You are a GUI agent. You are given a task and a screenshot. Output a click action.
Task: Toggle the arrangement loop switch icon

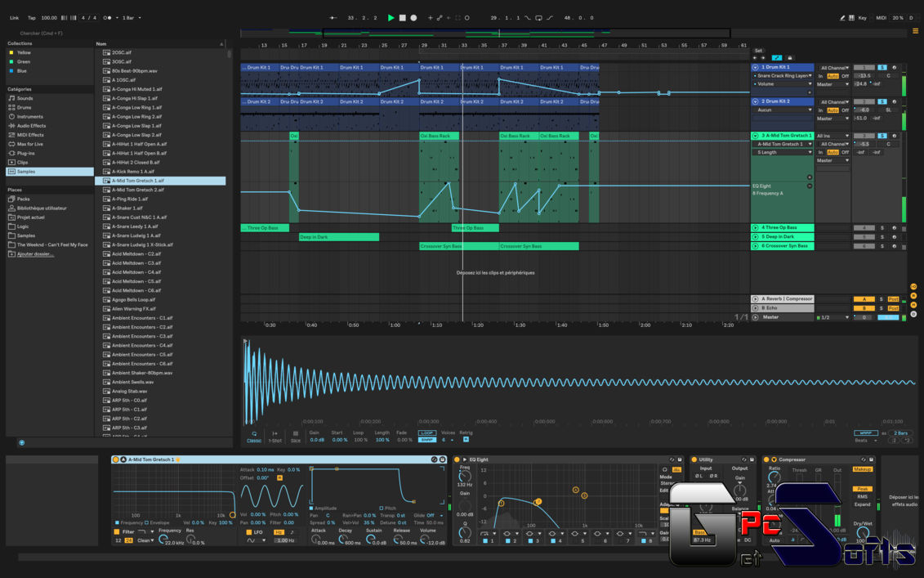coord(538,18)
